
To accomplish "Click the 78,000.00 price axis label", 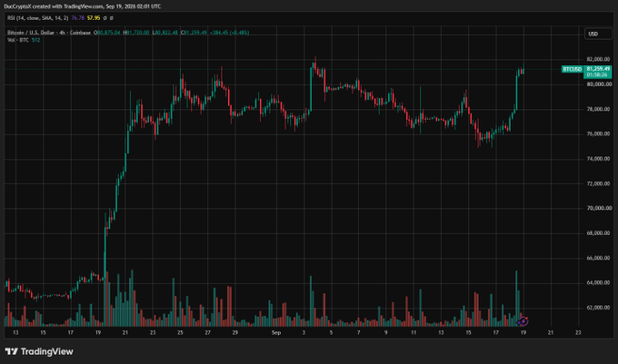I will pos(598,109).
